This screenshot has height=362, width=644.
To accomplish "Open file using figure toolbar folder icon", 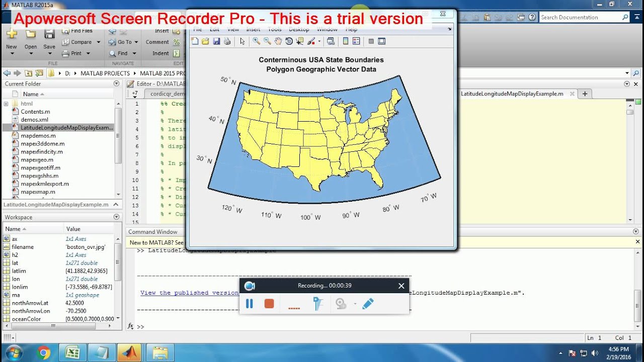I will [205, 41].
